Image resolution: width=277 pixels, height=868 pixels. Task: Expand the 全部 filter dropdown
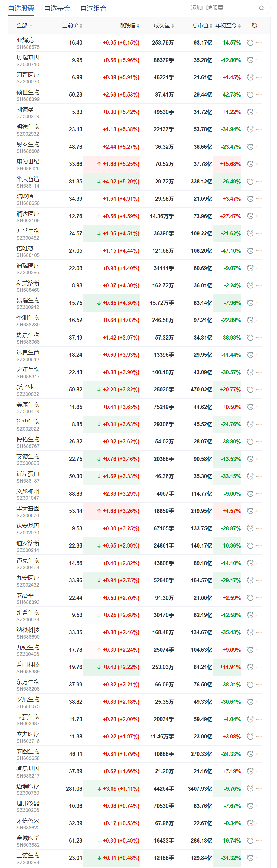pos(24,26)
